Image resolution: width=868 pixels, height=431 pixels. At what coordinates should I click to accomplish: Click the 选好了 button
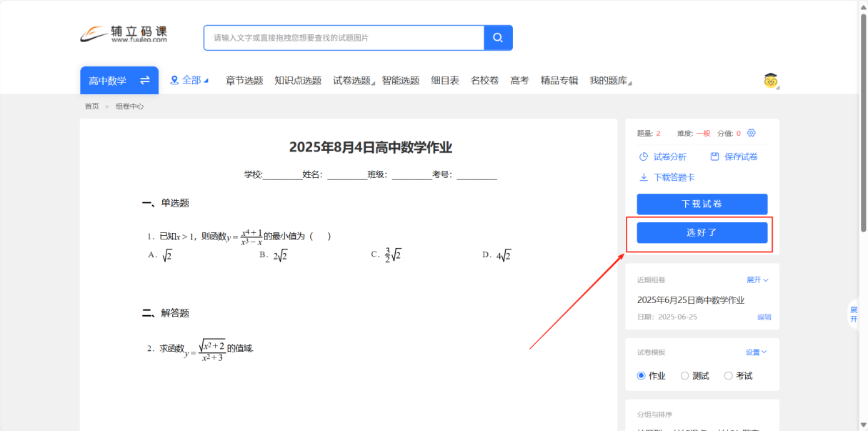pyautogui.click(x=702, y=232)
